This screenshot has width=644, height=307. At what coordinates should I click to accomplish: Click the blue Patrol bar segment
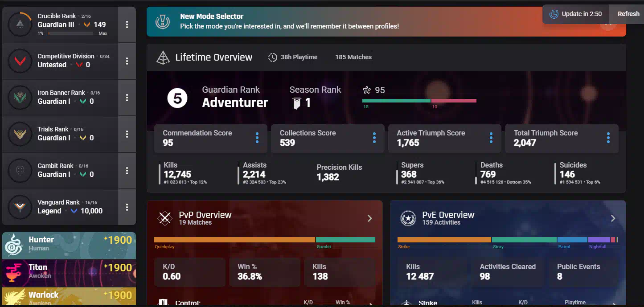point(572,240)
